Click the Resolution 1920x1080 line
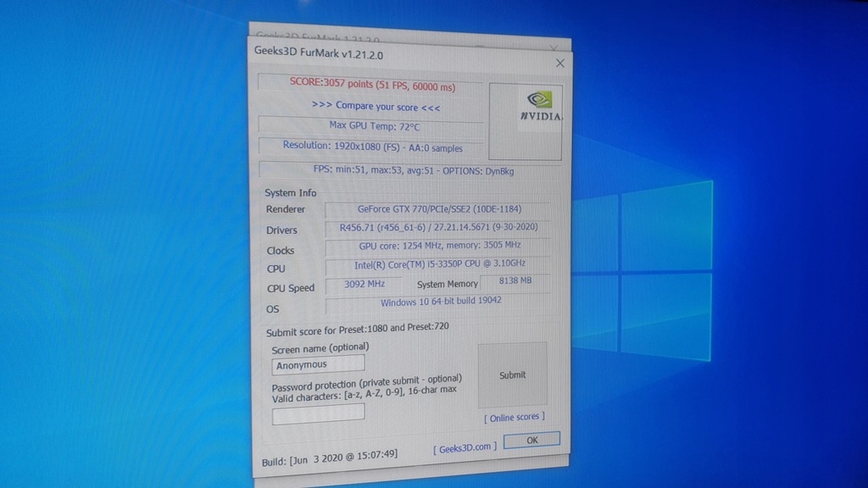The image size is (868, 488). pyautogui.click(x=373, y=147)
